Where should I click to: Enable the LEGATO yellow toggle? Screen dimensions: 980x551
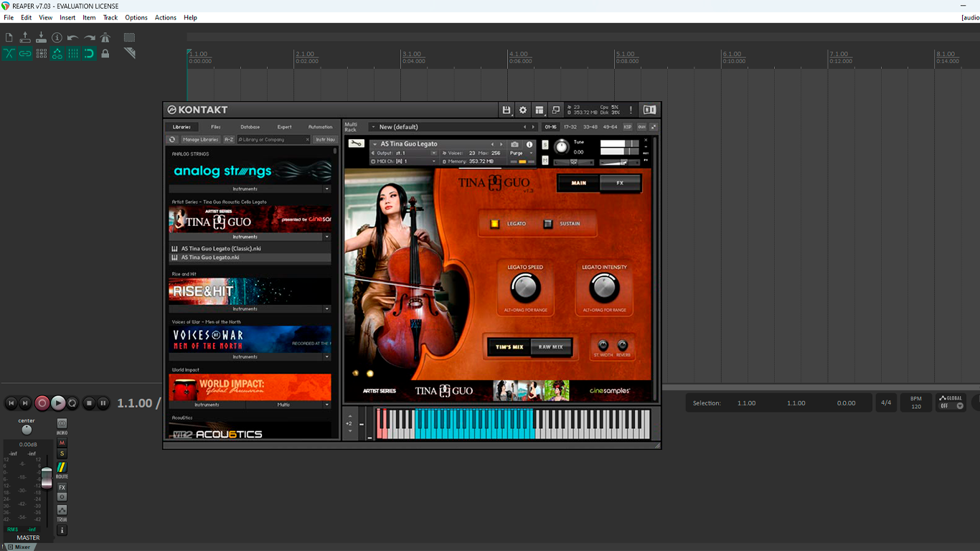(x=494, y=224)
